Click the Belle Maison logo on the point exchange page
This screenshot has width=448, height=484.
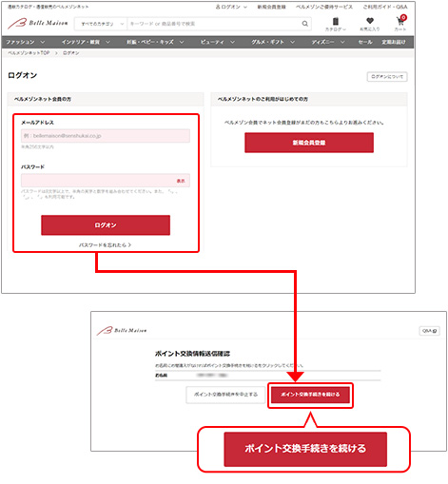[x=122, y=331]
